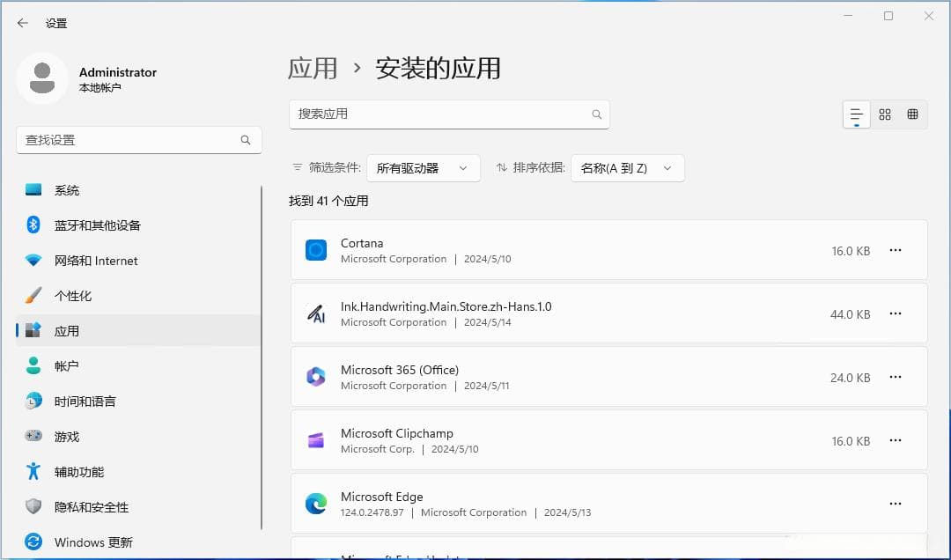Click the Ink Handwriting app icon
This screenshot has height=560, width=951.
(316, 313)
